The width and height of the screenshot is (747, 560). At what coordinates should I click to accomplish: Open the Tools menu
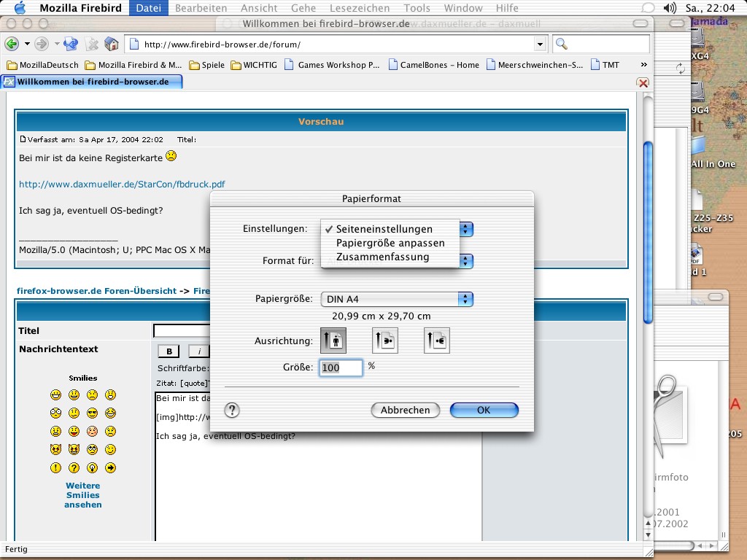coord(417,7)
